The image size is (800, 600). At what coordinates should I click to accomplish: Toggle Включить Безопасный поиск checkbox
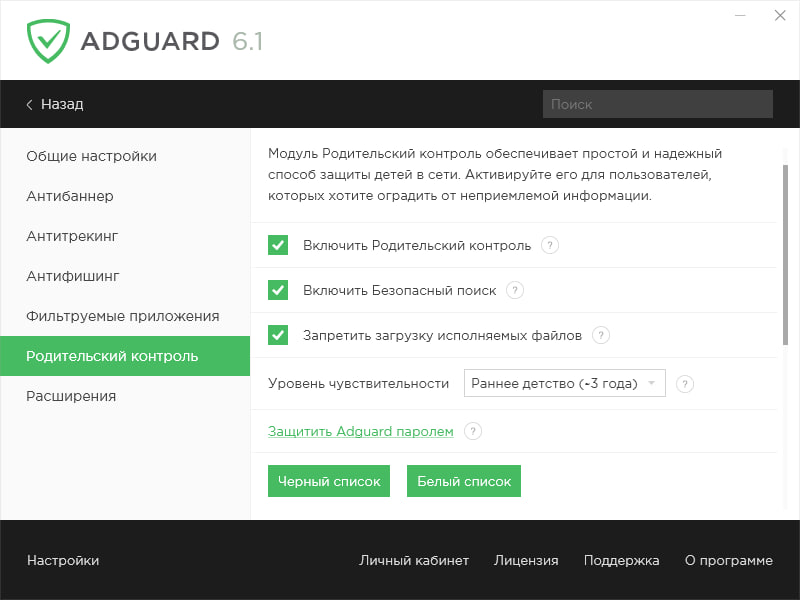[x=278, y=290]
